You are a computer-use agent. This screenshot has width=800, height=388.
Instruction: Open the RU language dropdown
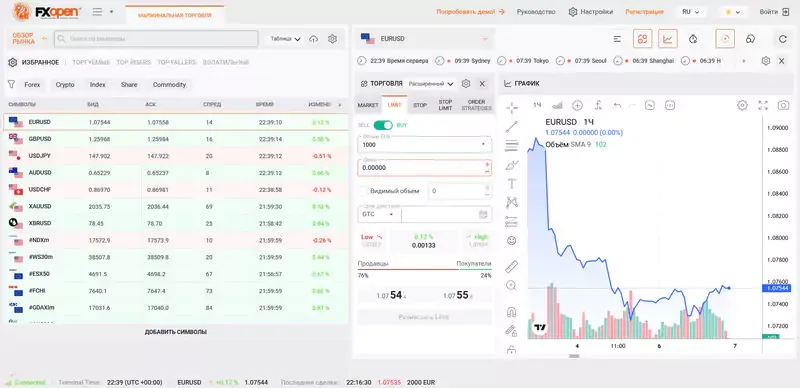point(690,12)
